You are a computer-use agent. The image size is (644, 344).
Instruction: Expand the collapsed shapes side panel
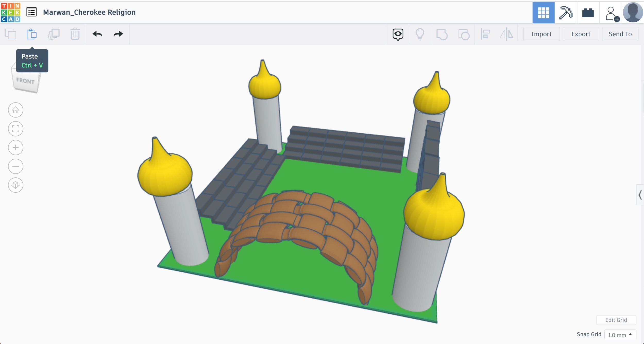[640, 195]
